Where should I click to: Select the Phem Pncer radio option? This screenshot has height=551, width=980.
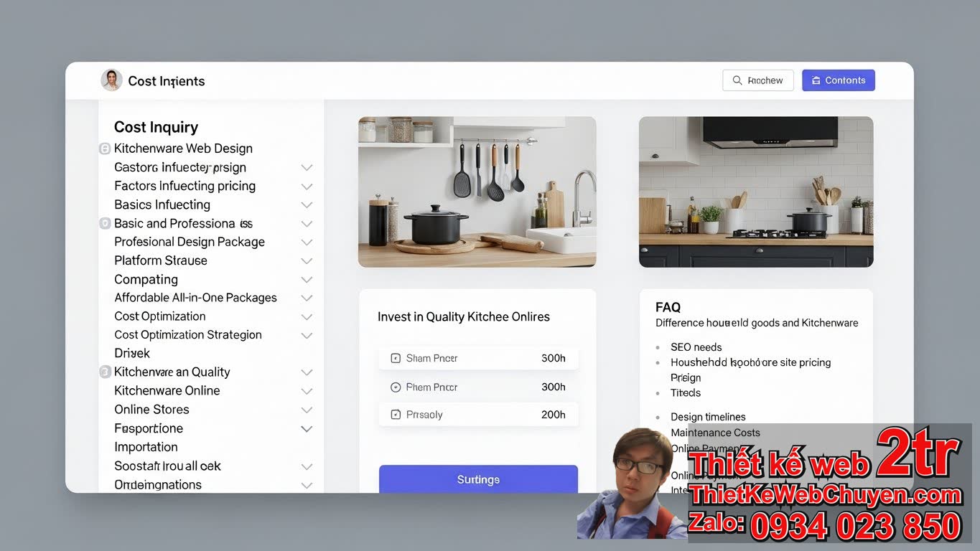pos(395,387)
